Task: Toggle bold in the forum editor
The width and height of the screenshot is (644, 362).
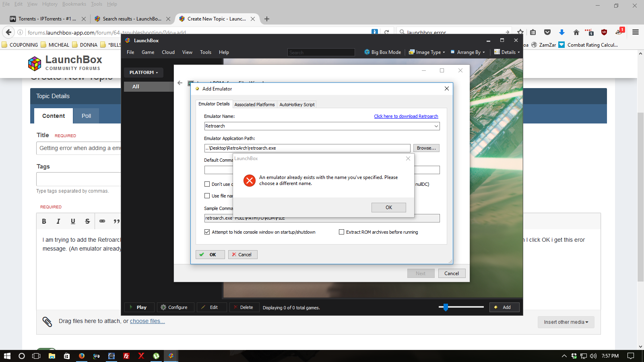Action: (44, 221)
